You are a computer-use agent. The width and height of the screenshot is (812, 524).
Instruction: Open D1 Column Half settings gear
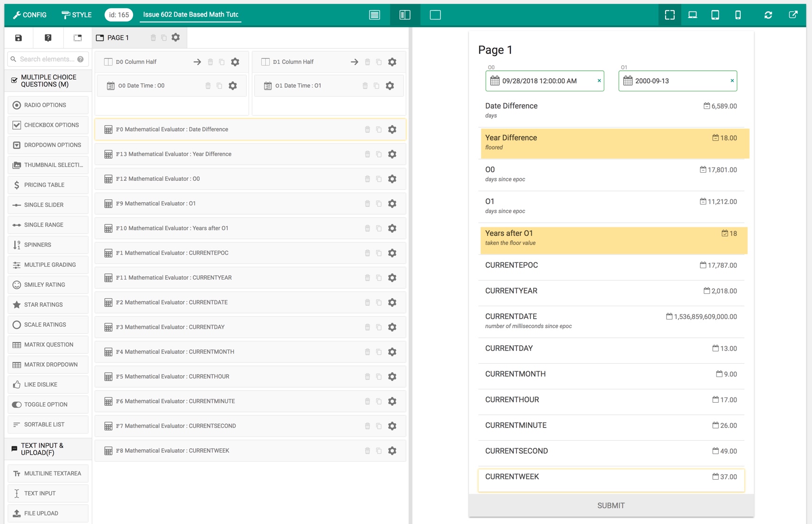pos(392,62)
